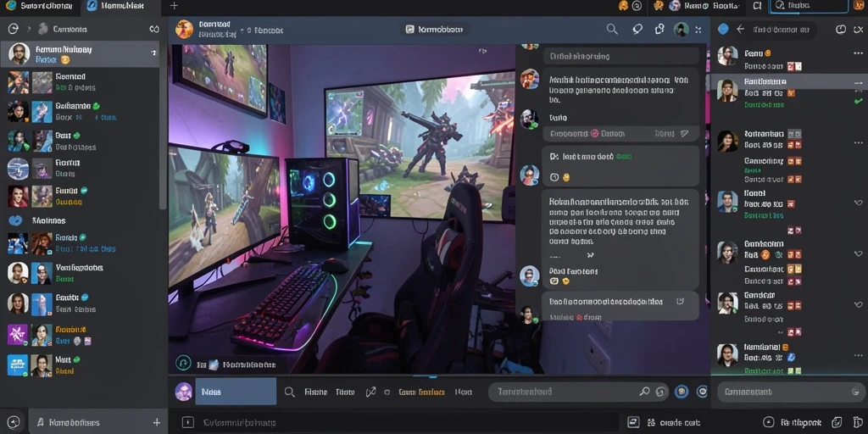The height and width of the screenshot is (434, 868).
Task: Click the window icon in the status bar
Action: [634, 422]
